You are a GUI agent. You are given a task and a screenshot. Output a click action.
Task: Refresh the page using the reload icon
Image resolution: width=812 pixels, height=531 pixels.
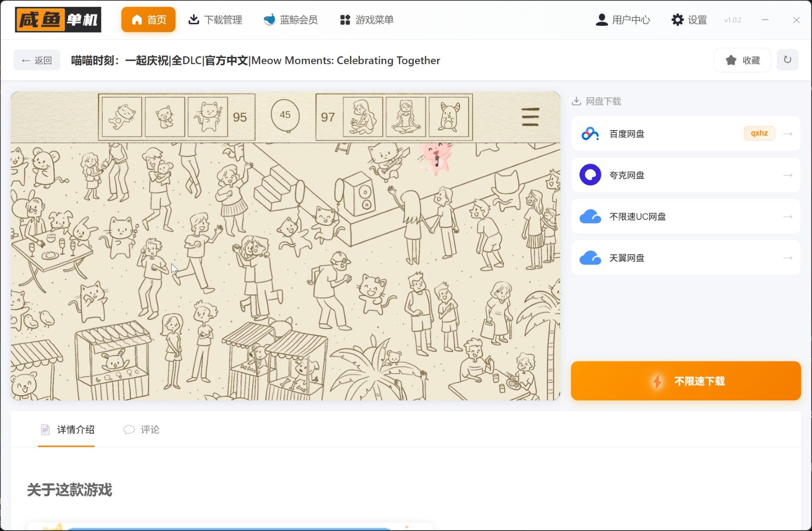(x=787, y=60)
